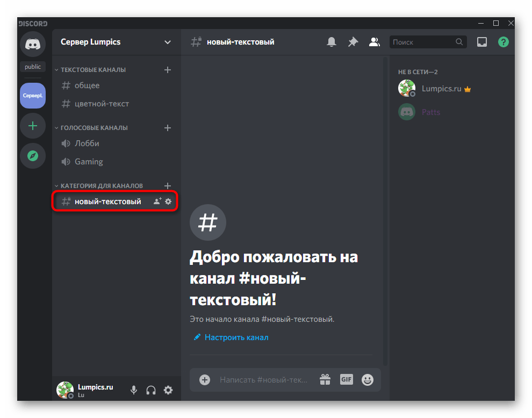532x418 pixels.
Task: Open the green help question mark
Action: pos(503,42)
